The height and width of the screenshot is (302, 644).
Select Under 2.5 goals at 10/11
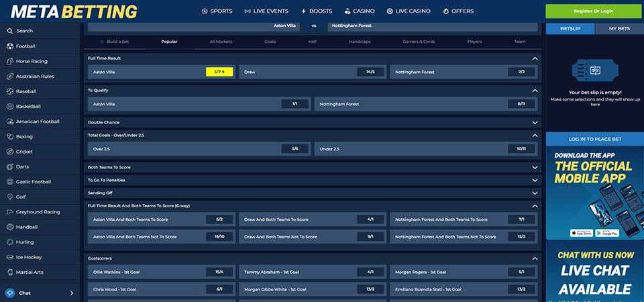[x=521, y=149]
